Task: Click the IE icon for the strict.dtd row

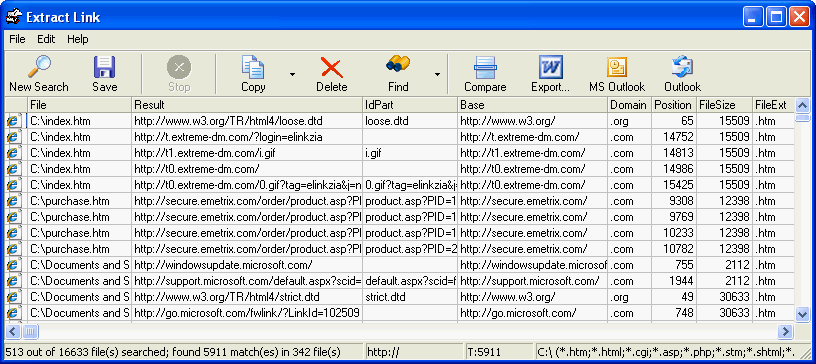Action: tap(13, 297)
